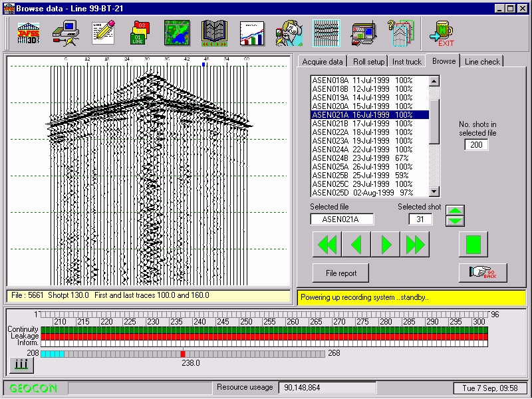Click the Selected shot number field
Screen dimensions: 532x399
click(x=420, y=219)
